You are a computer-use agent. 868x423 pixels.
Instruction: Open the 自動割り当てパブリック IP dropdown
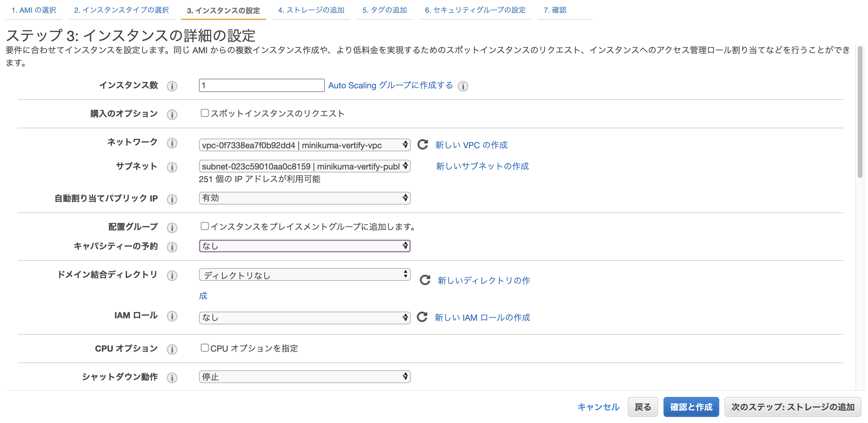pos(303,198)
